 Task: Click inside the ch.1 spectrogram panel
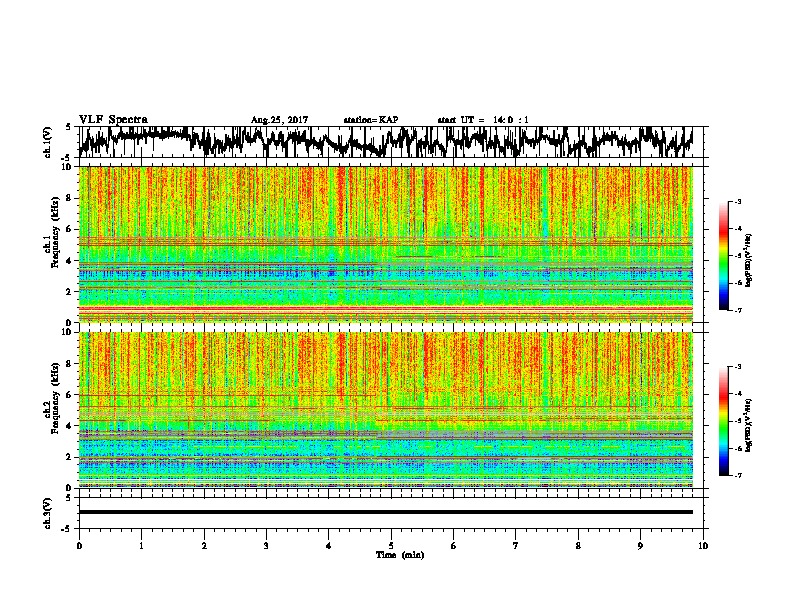click(x=386, y=244)
